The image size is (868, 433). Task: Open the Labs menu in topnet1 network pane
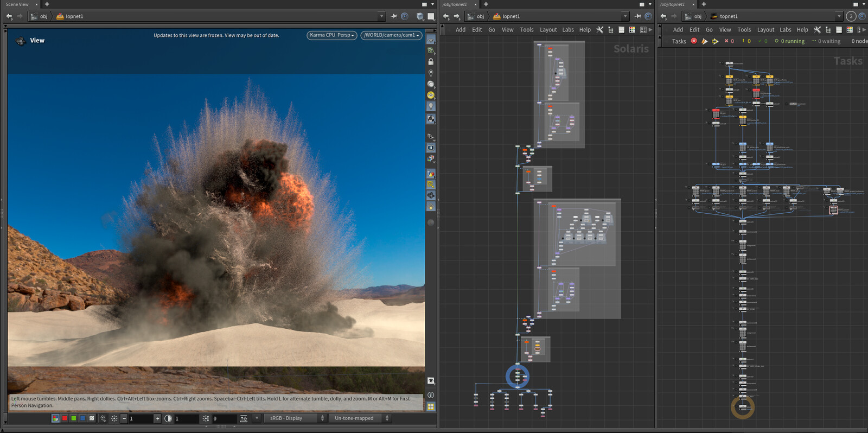point(786,30)
